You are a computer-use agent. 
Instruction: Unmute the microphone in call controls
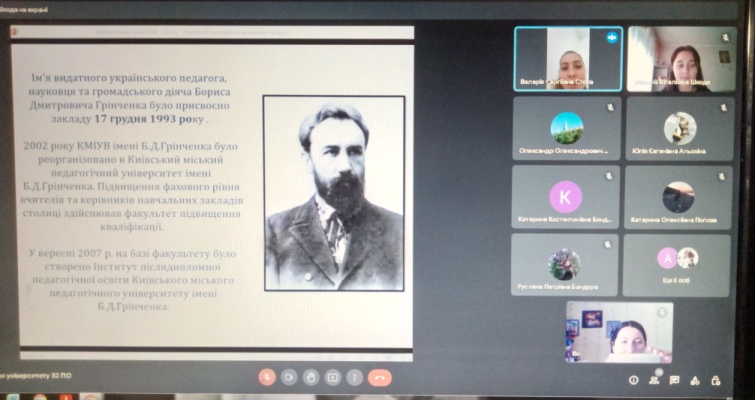click(x=267, y=377)
